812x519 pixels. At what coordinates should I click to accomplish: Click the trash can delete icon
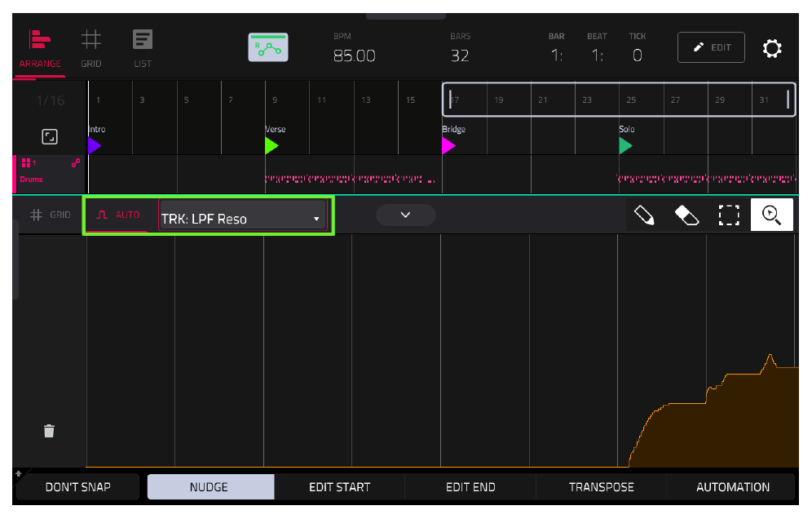[x=49, y=431]
